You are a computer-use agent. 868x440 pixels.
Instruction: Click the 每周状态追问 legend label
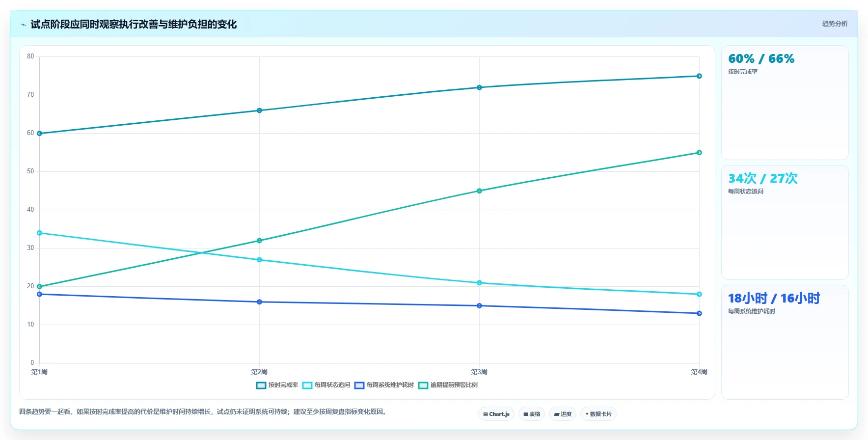[x=332, y=385]
